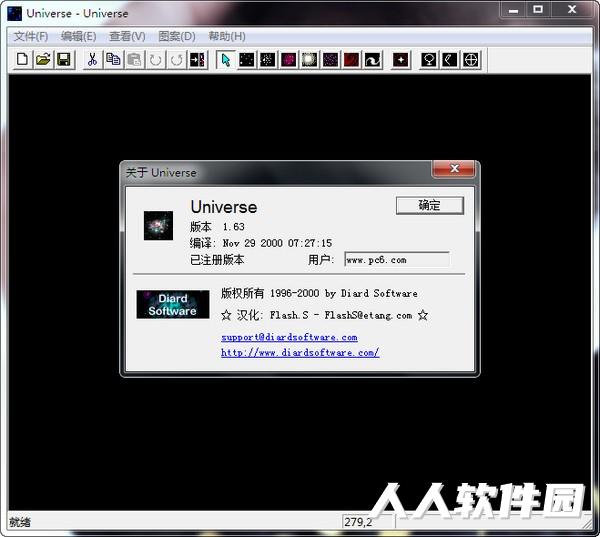The image size is (600, 537).
Task: Click the build date Nov 29 2000 text
Action: [277, 243]
